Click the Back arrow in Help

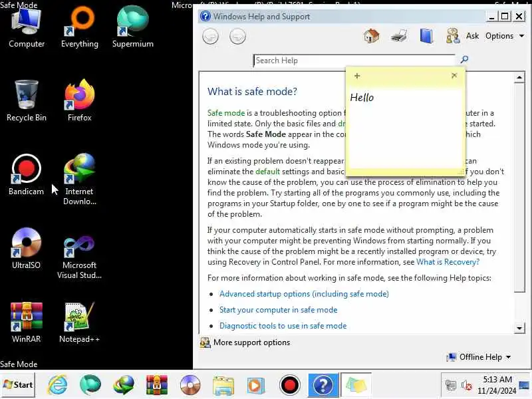[210, 37]
